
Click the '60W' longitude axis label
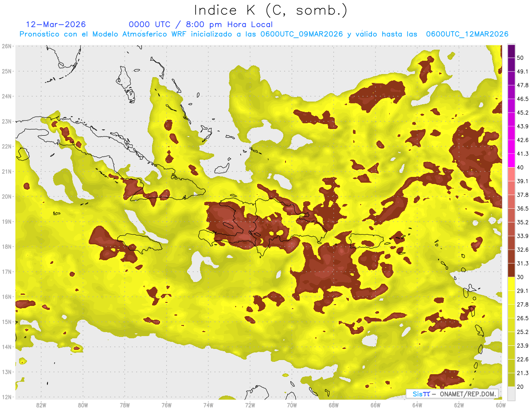point(501,405)
